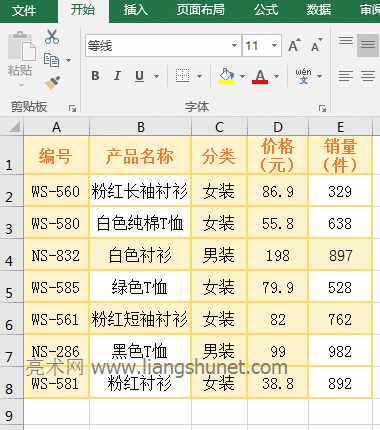This screenshot has width=380, height=430.
Task: Select sales cell 982
Action: click(x=340, y=351)
